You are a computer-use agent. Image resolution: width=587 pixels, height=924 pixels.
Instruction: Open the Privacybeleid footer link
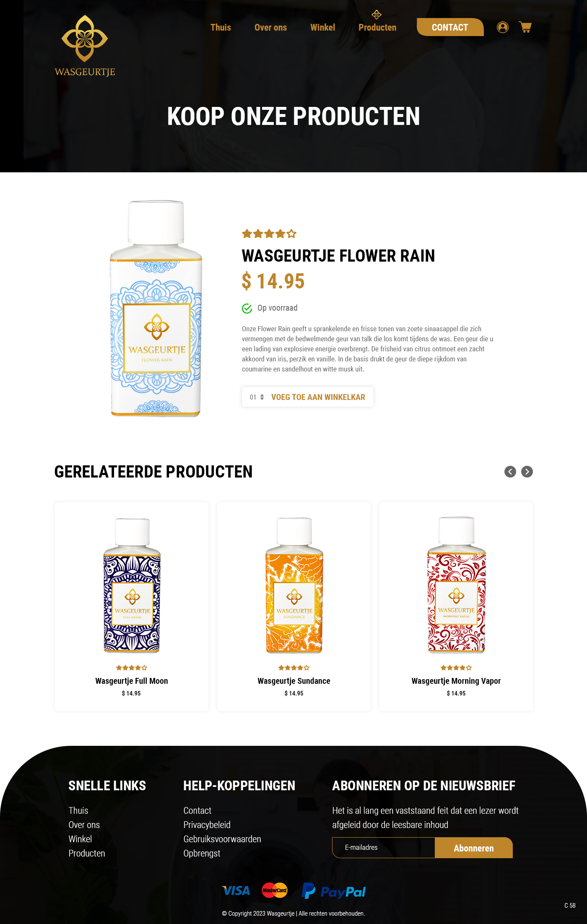(x=207, y=825)
